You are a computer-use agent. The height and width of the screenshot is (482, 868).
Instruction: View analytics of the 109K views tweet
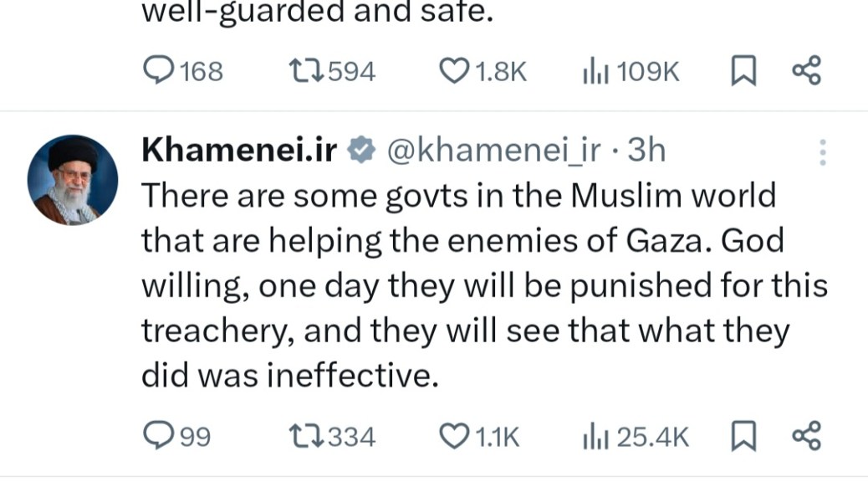coord(595,72)
